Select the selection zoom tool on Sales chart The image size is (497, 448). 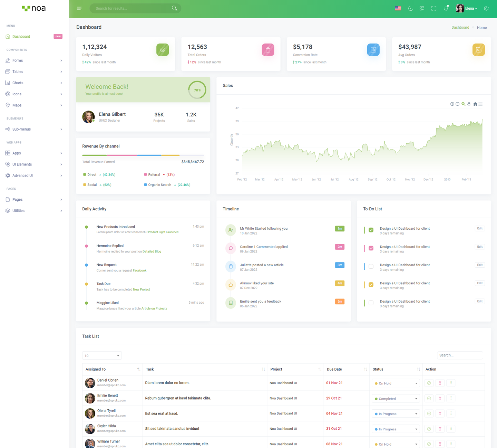point(464,104)
